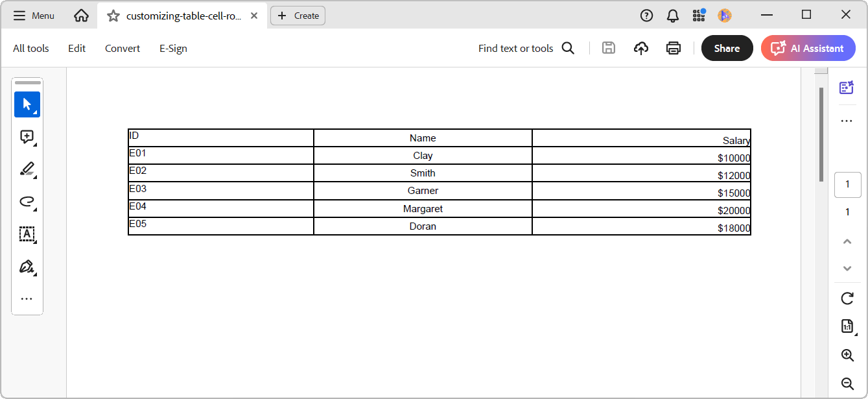Image resolution: width=868 pixels, height=399 pixels.
Task: Click the Share button
Action: 727,48
